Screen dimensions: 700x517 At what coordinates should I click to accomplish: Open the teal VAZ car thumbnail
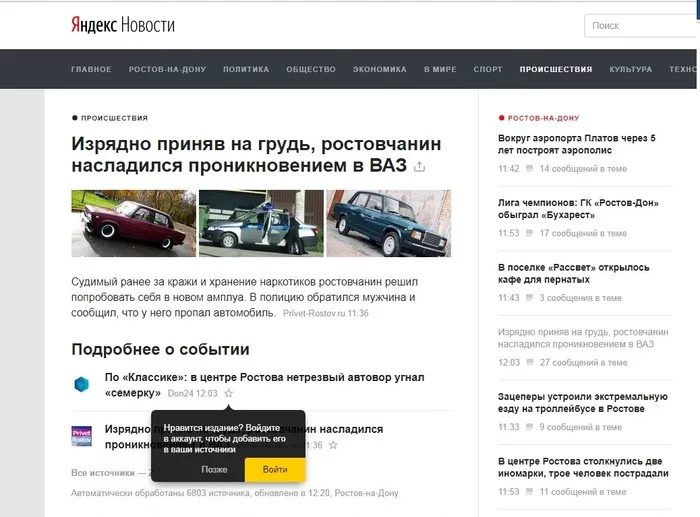pyautogui.click(x=389, y=223)
